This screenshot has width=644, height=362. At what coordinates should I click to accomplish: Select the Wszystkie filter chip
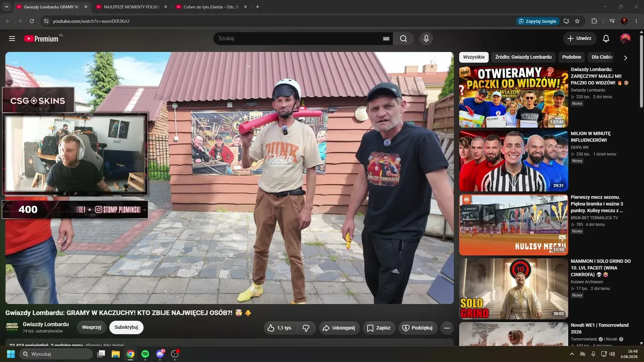(474, 57)
